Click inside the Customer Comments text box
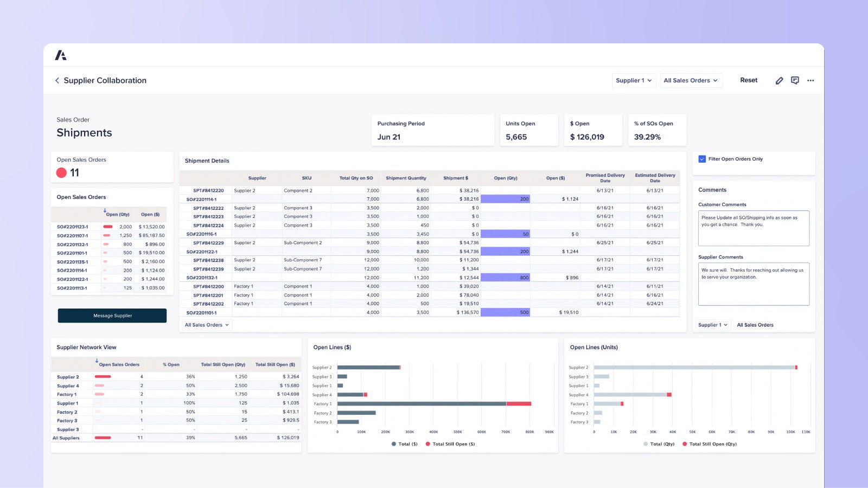Image resolution: width=868 pixels, height=488 pixels. coord(754,228)
